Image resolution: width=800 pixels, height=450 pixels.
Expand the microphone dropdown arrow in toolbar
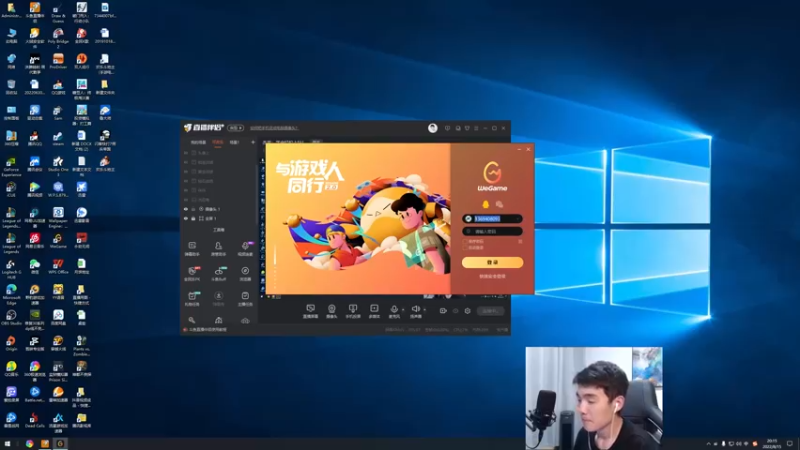(403, 309)
